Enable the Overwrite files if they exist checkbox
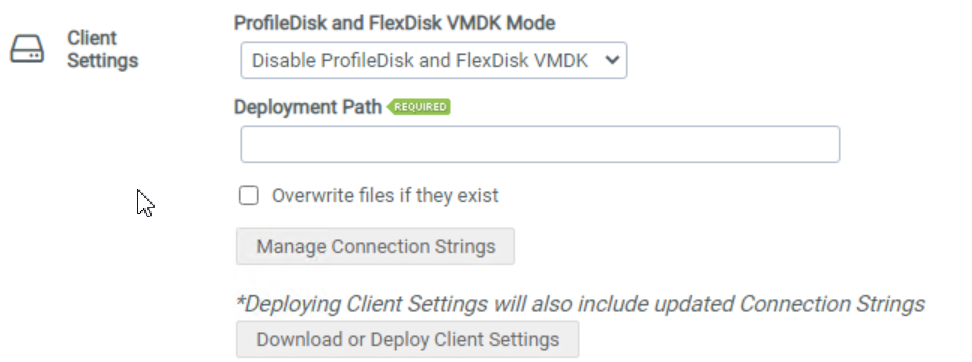The image size is (972, 362). point(249,196)
